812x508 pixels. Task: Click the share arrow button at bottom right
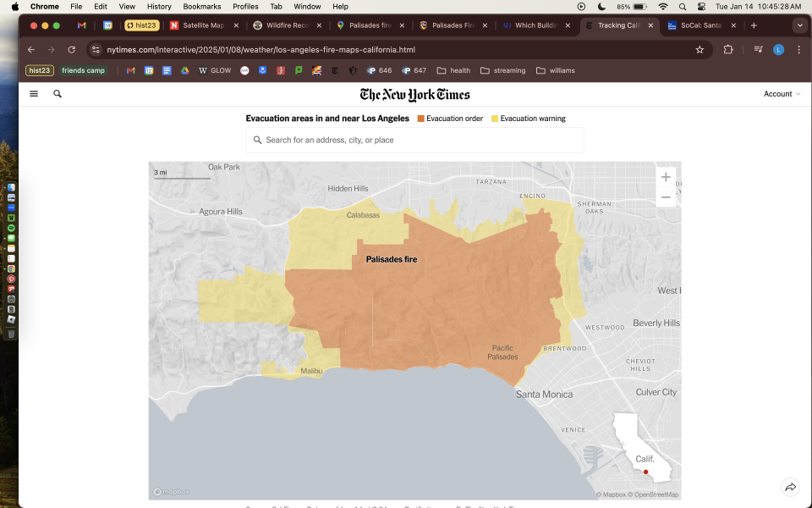coord(791,487)
